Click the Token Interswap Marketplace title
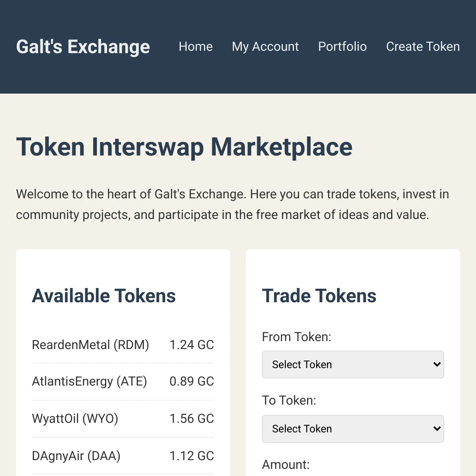Viewport: 476px width, 476px height. 184,147
